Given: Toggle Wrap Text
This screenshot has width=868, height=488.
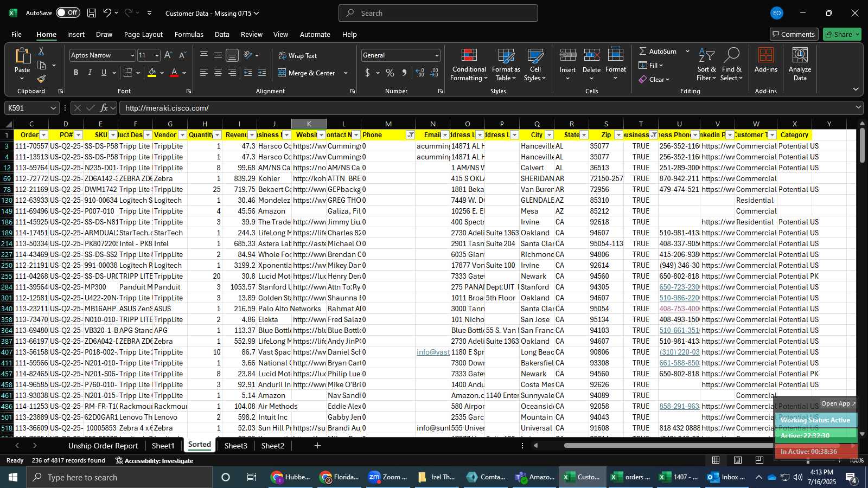Looking at the screenshot, I should tap(298, 55).
